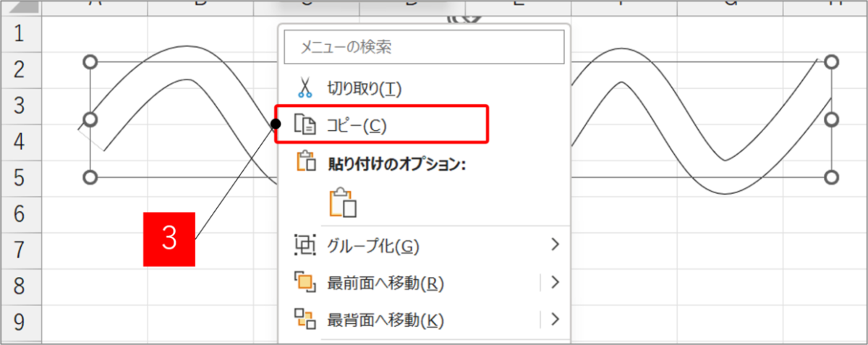Click the bottom-left handle of the shape

click(90, 177)
